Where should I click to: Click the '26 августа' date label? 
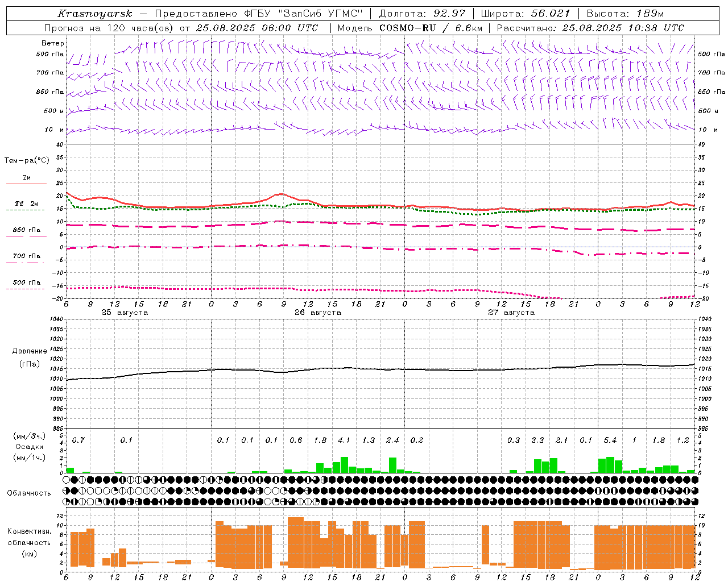pyautogui.click(x=318, y=313)
